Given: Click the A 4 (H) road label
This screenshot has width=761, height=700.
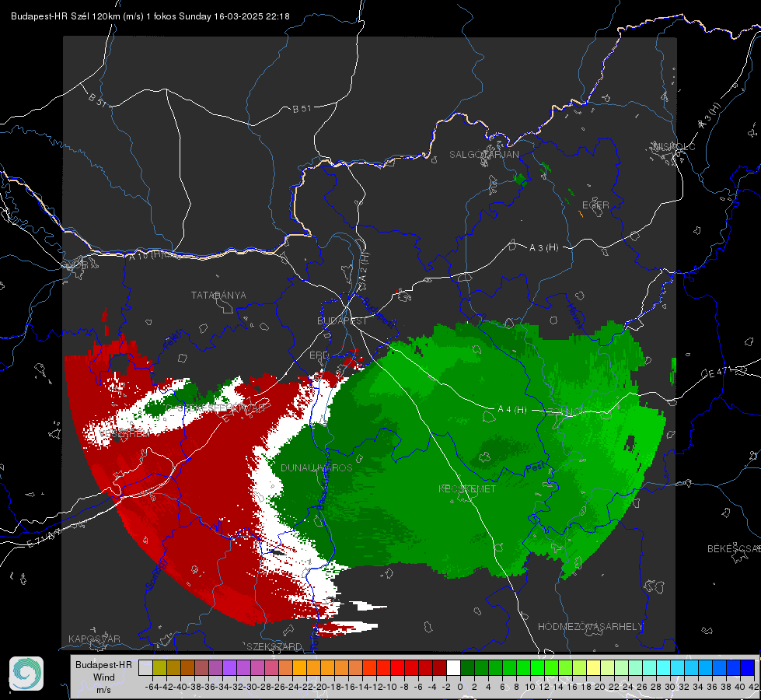Looking at the screenshot, I should 512,410.
